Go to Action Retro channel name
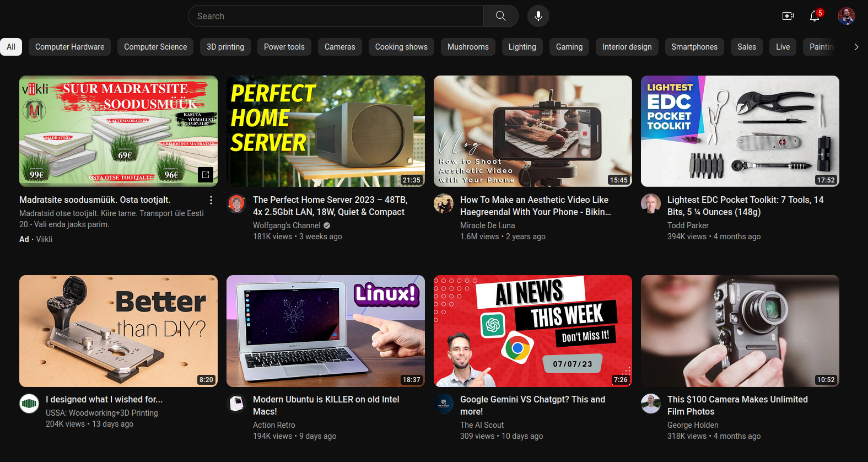This screenshot has height=462, width=868. tap(274, 425)
